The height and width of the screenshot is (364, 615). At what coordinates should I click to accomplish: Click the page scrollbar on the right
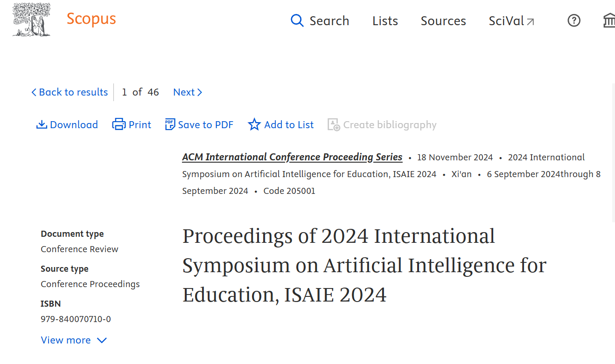tap(613, 153)
